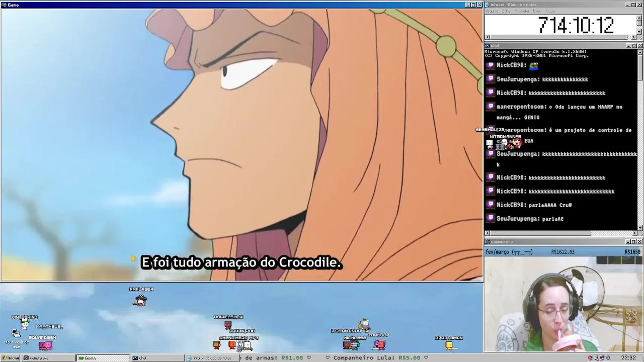This screenshot has width=644, height=362.
Task: Click the chat vertical scrollbar thumb
Action: coord(640,67)
